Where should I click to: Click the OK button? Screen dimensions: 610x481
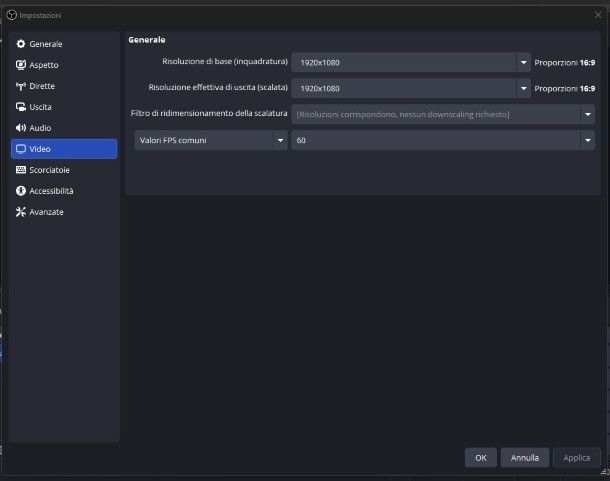tap(480, 457)
